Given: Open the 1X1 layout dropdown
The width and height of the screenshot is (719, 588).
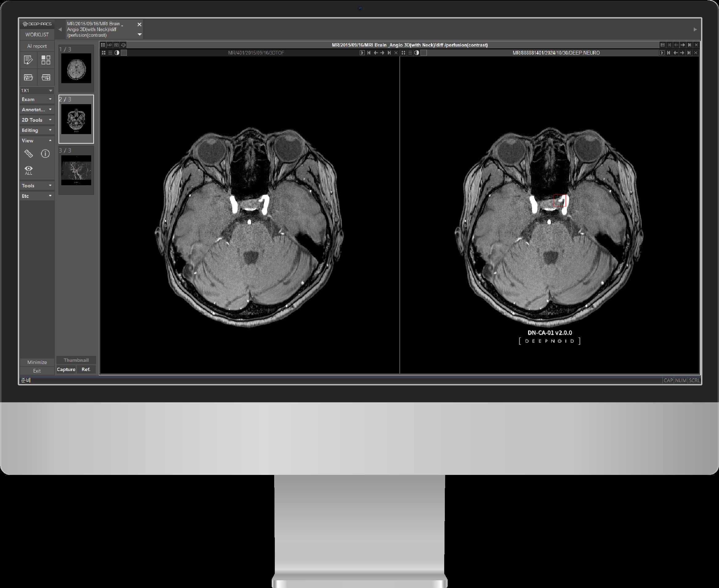Looking at the screenshot, I should (37, 90).
